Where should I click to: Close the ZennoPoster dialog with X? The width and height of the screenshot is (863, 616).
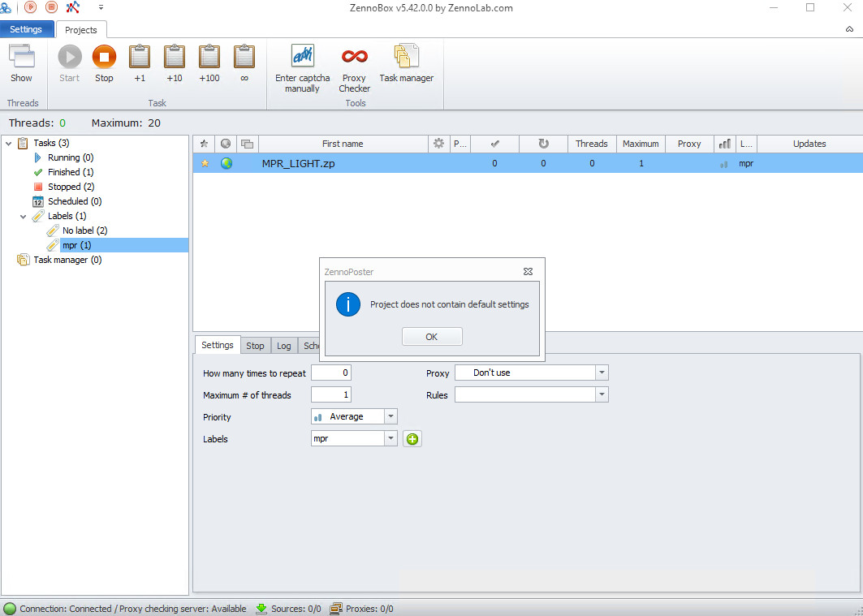(528, 272)
